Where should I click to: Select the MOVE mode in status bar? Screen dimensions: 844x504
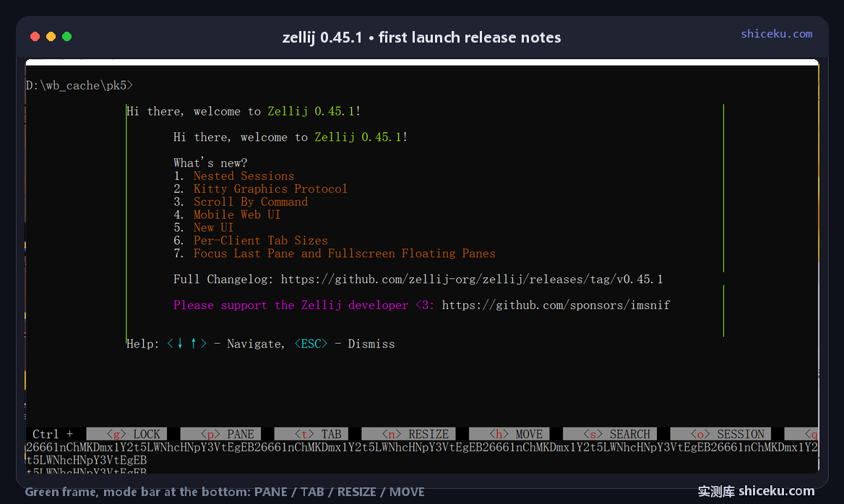[x=509, y=434]
